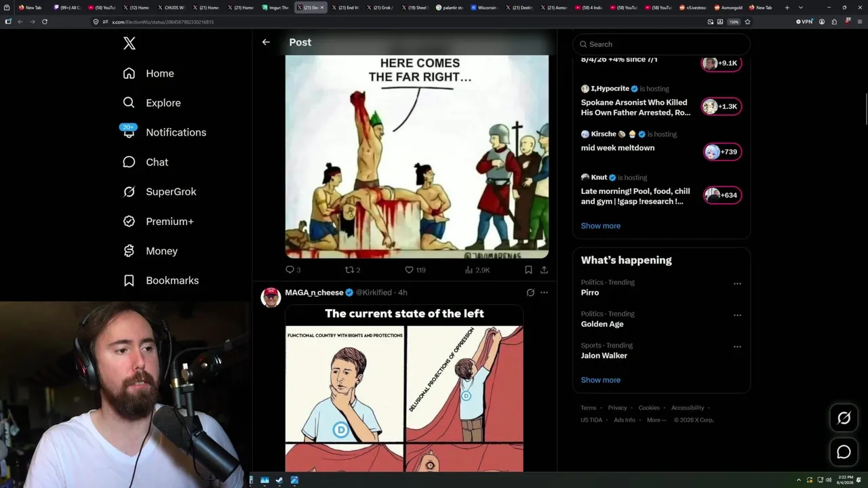Open the Chat section

[145, 162]
